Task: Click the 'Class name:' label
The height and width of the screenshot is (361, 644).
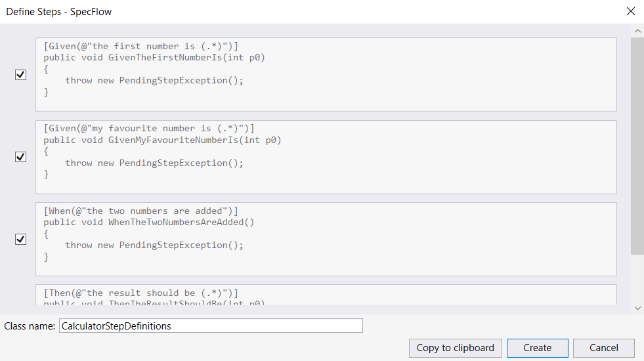Action: pyautogui.click(x=30, y=326)
